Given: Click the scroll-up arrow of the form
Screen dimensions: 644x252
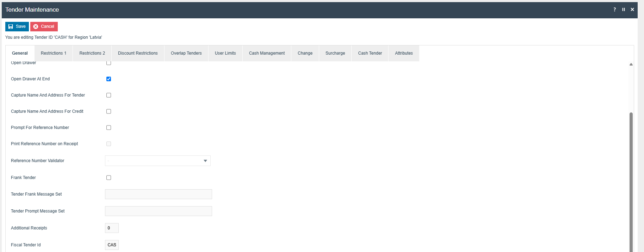Looking at the screenshot, I should (x=631, y=64).
